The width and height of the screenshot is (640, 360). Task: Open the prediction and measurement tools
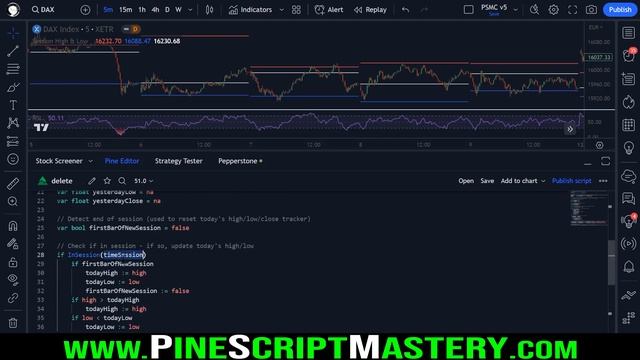(x=13, y=141)
